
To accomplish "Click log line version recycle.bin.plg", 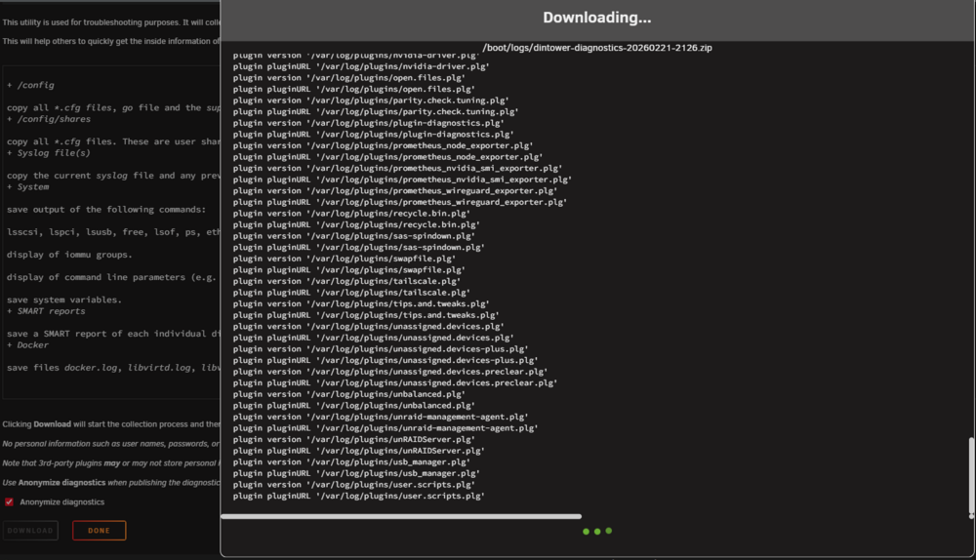I will pos(351,214).
